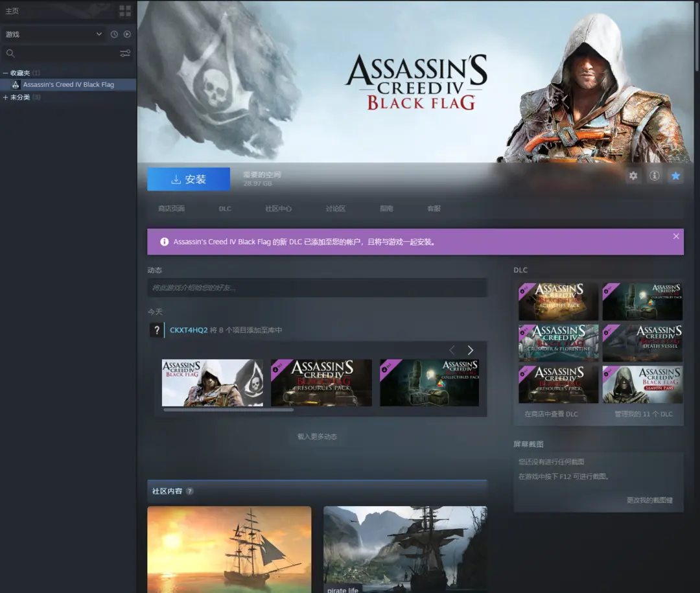The width and height of the screenshot is (700, 593).
Task: Toggle favorite star for this game
Action: tap(675, 176)
